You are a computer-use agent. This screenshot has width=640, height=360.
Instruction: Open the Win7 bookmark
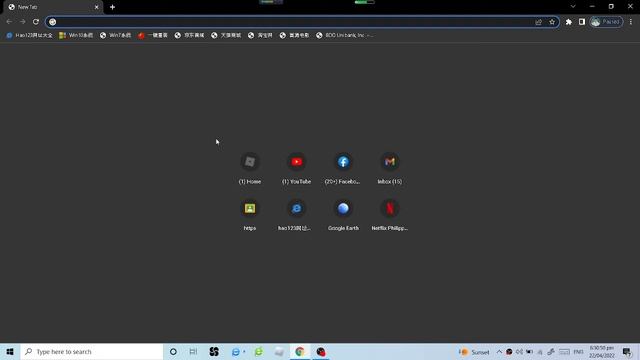click(x=116, y=36)
